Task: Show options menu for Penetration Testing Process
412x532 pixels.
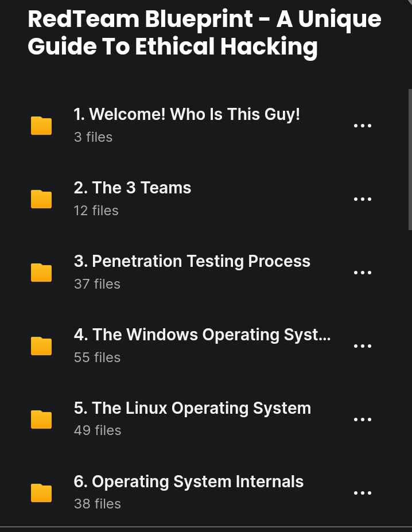Action: tap(363, 273)
